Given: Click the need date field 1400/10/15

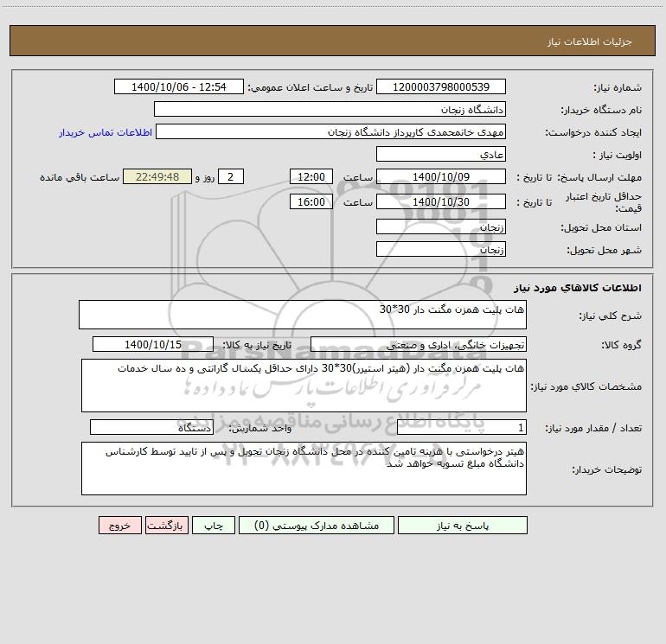Looking at the screenshot, I should click(x=153, y=344).
